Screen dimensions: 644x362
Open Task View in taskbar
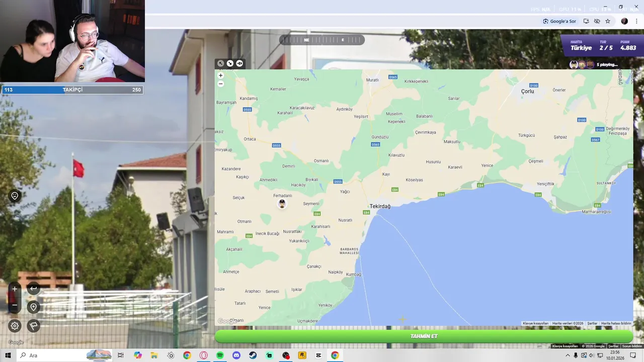121,355
